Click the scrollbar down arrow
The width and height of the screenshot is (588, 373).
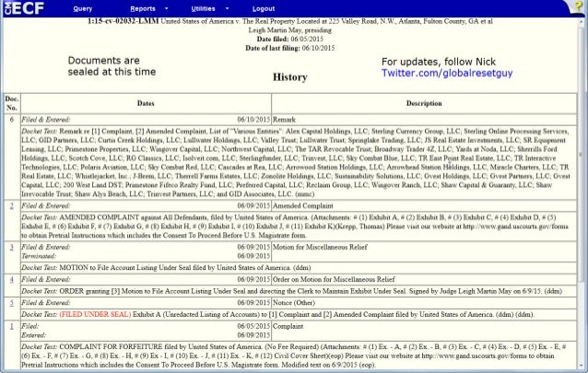coord(581,366)
